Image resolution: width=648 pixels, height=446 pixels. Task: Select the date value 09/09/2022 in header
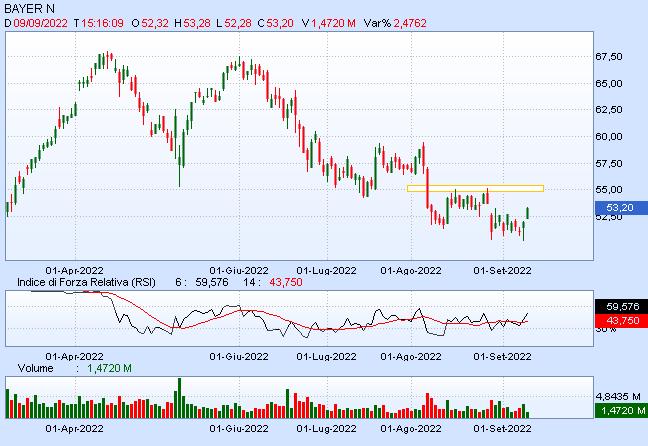coord(40,23)
